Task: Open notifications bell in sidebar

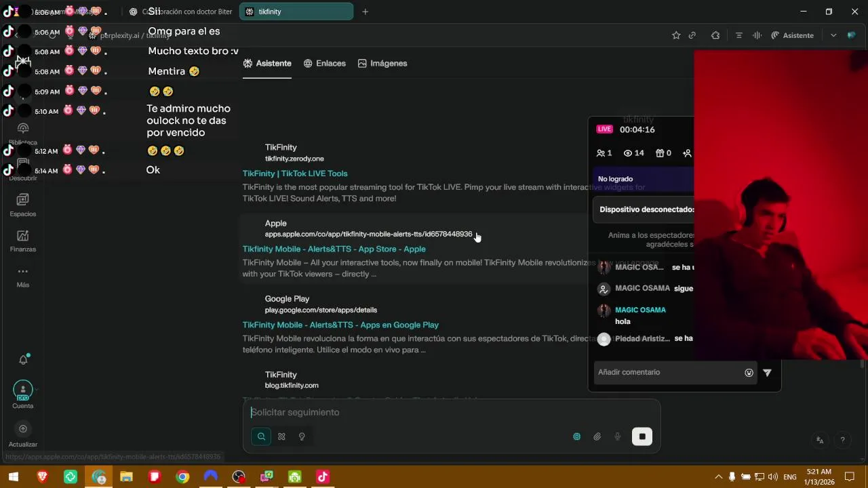Action: 23,360
